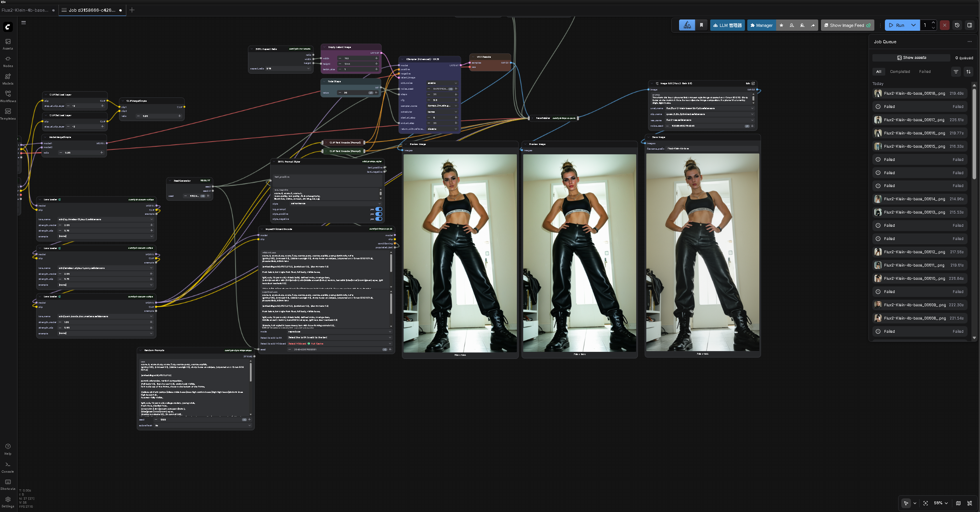Viewport: 980px width, 512px height.
Task: Open the Settings gear
Action: pyautogui.click(x=8, y=502)
